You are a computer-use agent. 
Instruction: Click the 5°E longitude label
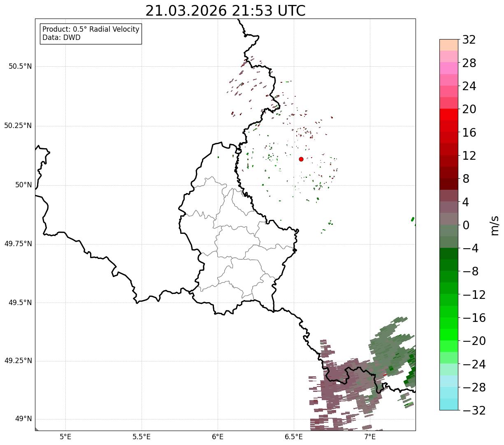coord(65,436)
